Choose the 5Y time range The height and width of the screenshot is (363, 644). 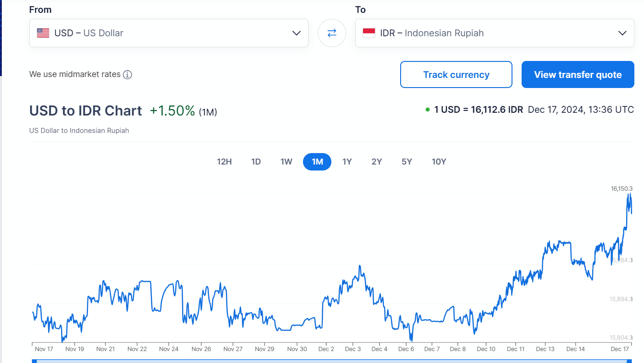[407, 162]
